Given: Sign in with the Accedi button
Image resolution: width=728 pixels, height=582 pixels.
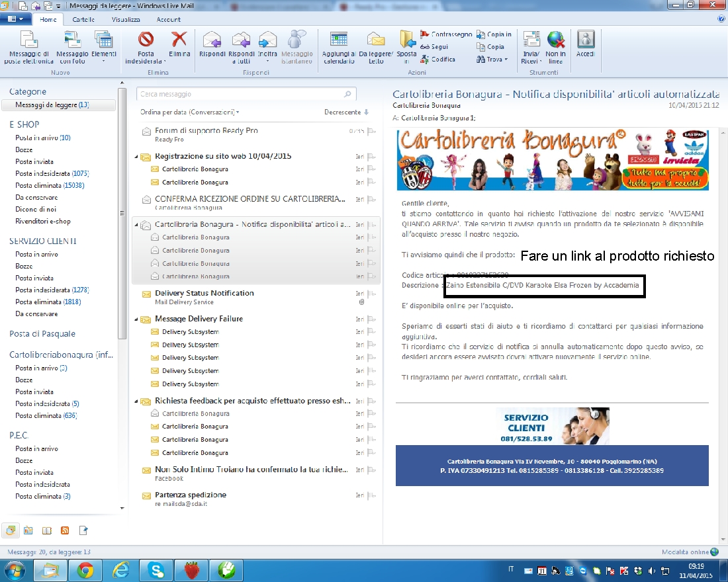Looking at the screenshot, I should (586, 44).
